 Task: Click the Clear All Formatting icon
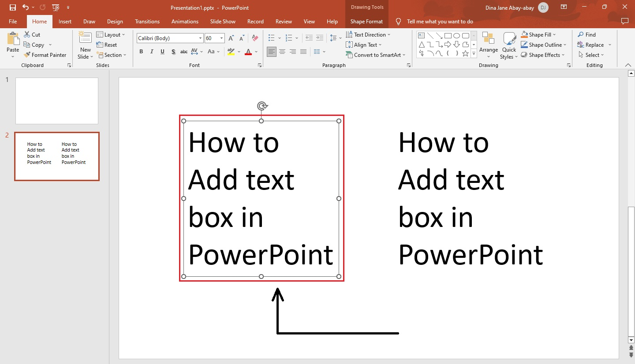[x=255, y=38]
